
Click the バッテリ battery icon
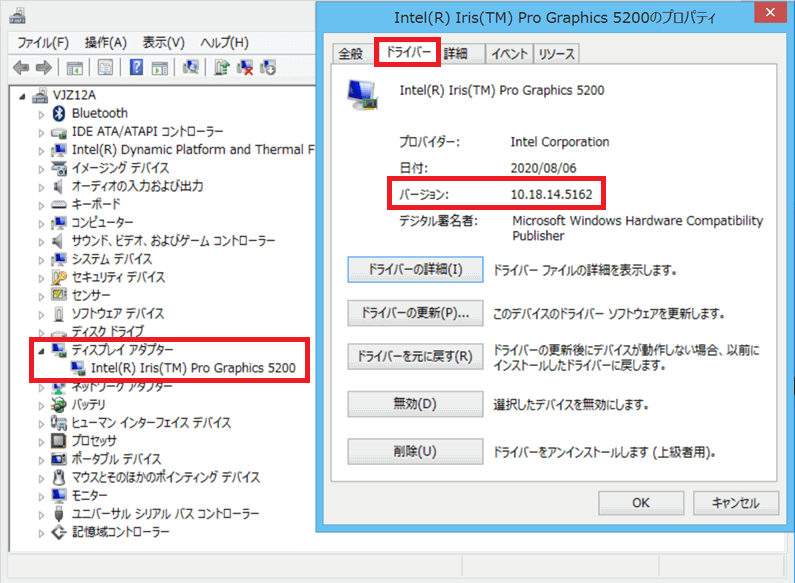tap(59, 405)
